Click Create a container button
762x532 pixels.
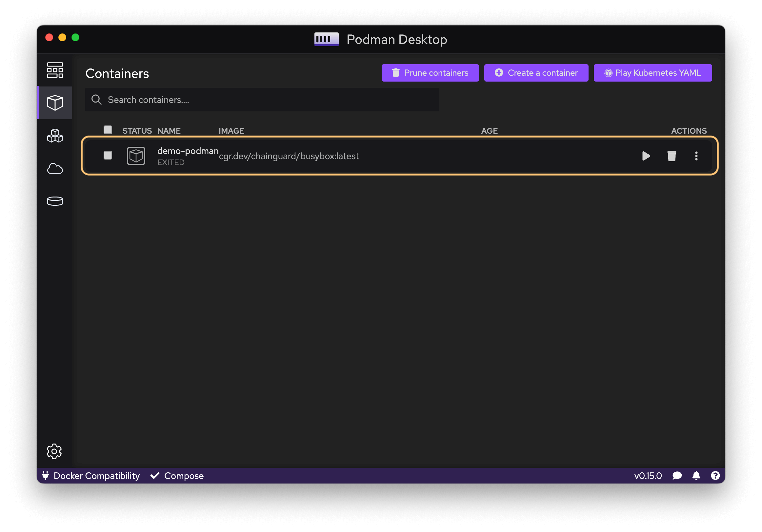coord(536,73)
